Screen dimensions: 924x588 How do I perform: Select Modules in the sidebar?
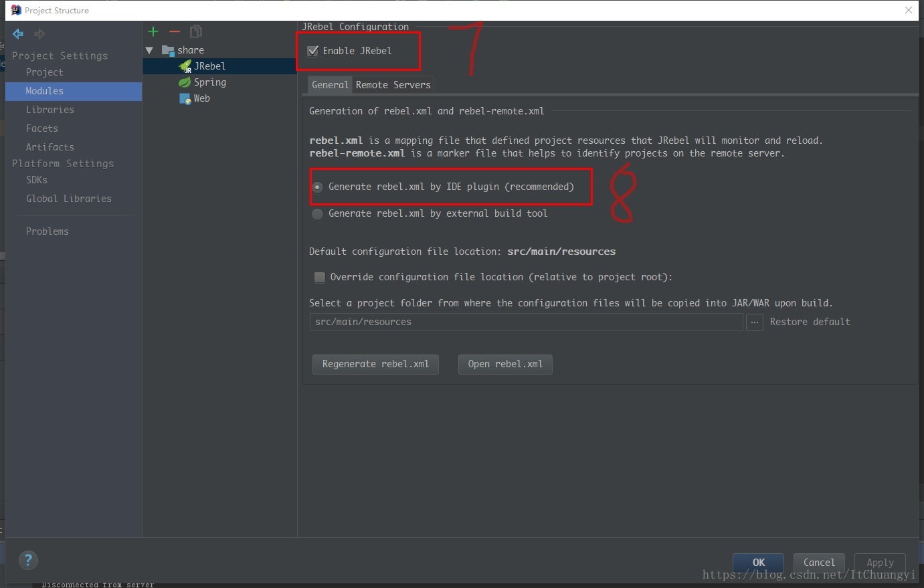pos(74,91)
